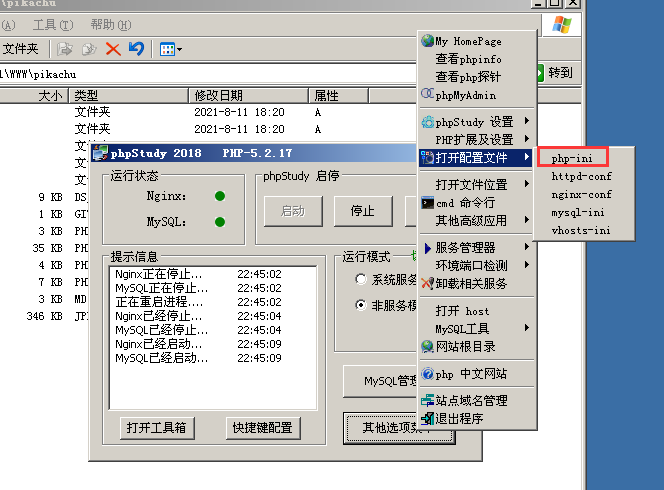Click the phpMyAdmin icon in menu
The height and width of the screenshot is (490, 664).
[428, 93]
